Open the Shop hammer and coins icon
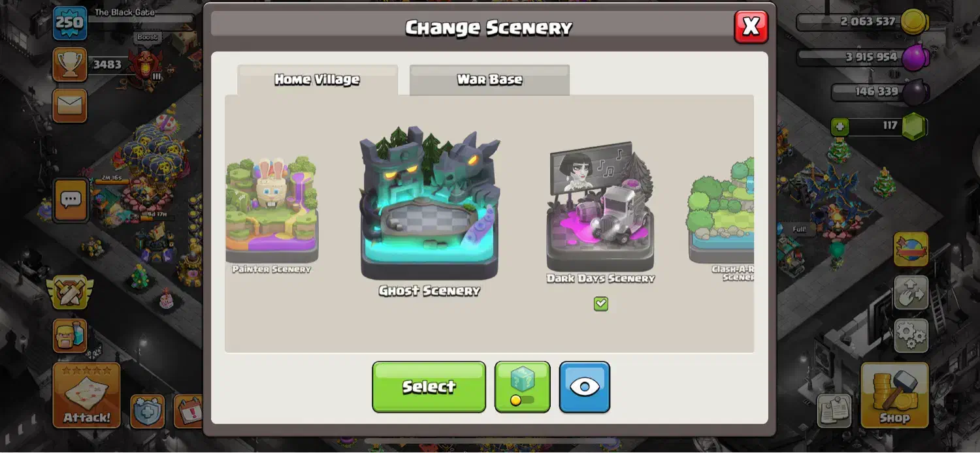The width and height of the screenshot is (980, 453). coord(894,395)
